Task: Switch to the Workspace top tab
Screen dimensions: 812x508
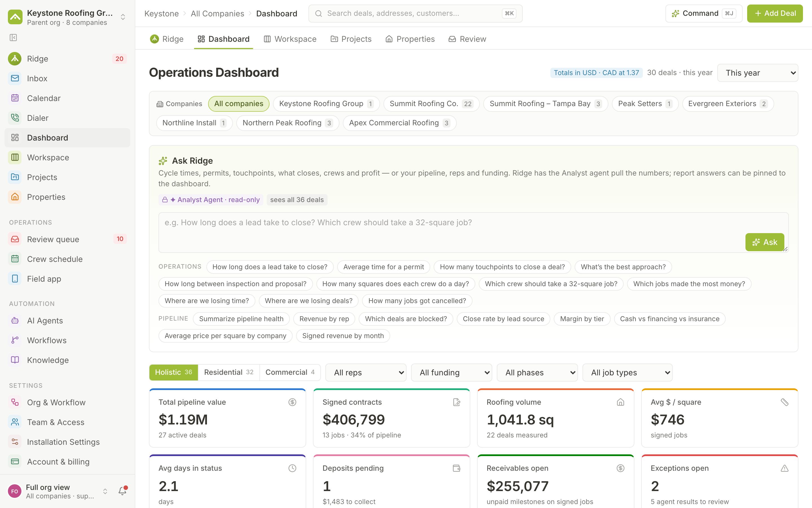Action: pos(290,39)
